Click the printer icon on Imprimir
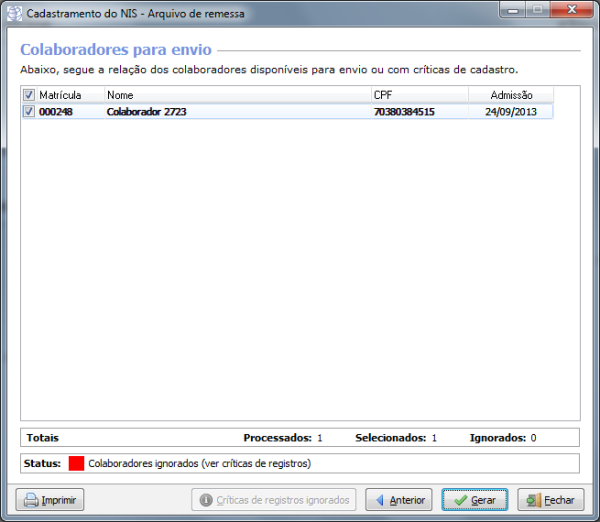The image size is (600, 522). point(31,500)
